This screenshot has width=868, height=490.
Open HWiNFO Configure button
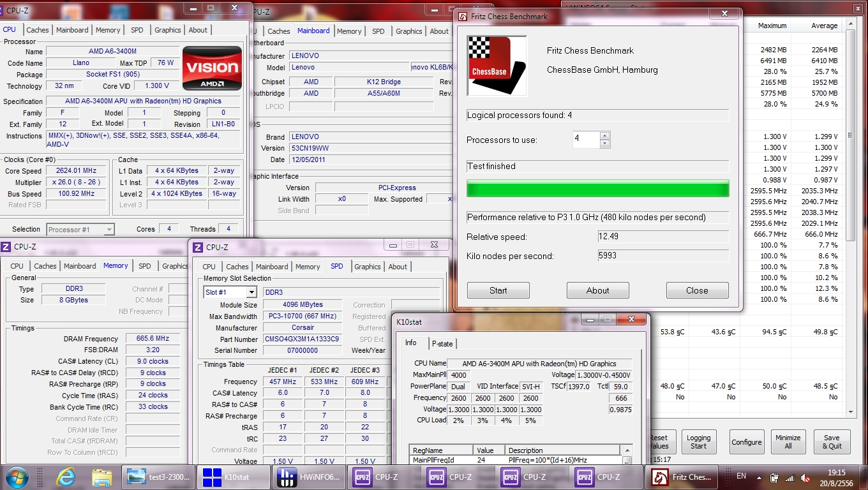click(747, 442)
